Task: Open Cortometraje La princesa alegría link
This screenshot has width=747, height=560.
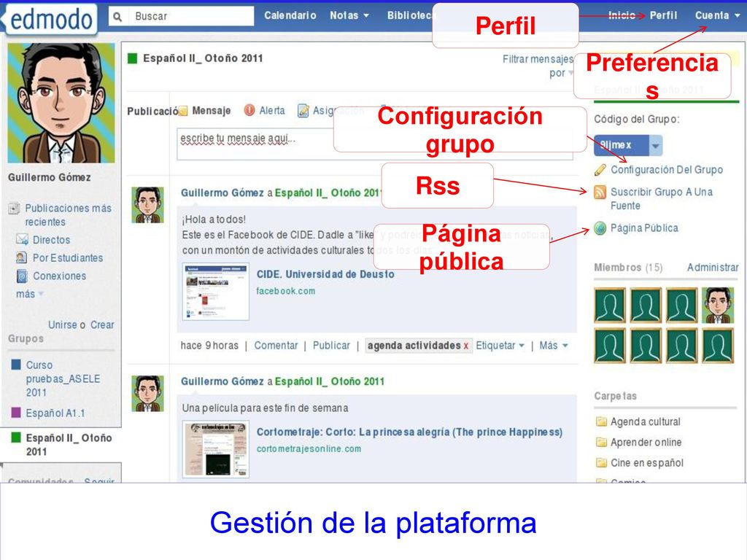Action: pyautogui.click(x=410, y=432)
